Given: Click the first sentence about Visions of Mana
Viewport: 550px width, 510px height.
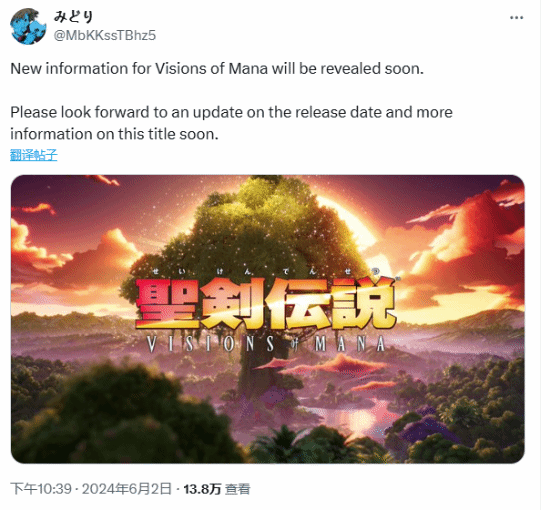Looking at the screenshot, I should tap(217, 68).
